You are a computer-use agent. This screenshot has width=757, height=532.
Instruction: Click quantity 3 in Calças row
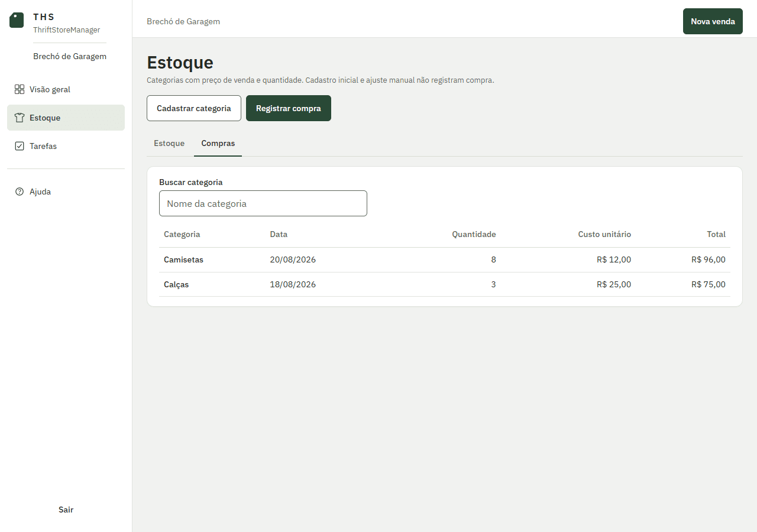click(493, 284)
